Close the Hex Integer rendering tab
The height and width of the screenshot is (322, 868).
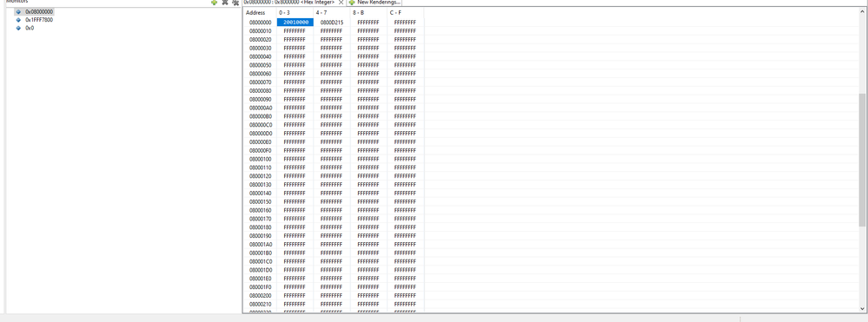[341, 3]
